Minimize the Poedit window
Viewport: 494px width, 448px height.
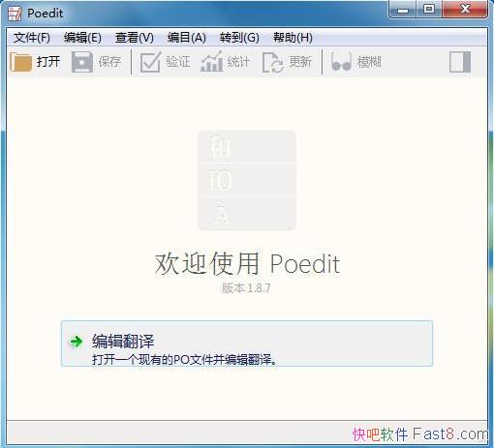coord(403,10)
